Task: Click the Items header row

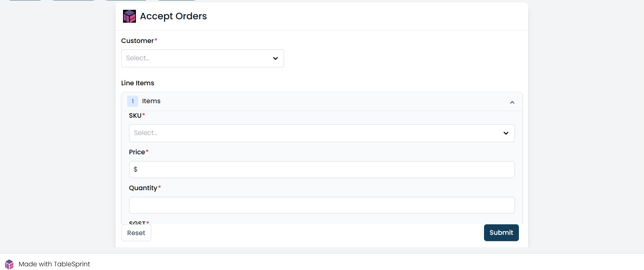Action: [x=322, y=102]
